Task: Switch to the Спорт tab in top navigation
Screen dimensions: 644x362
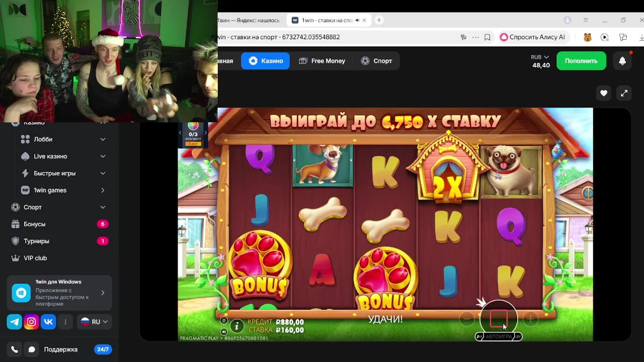Action: pyautogui.click(x=377, y=61)
